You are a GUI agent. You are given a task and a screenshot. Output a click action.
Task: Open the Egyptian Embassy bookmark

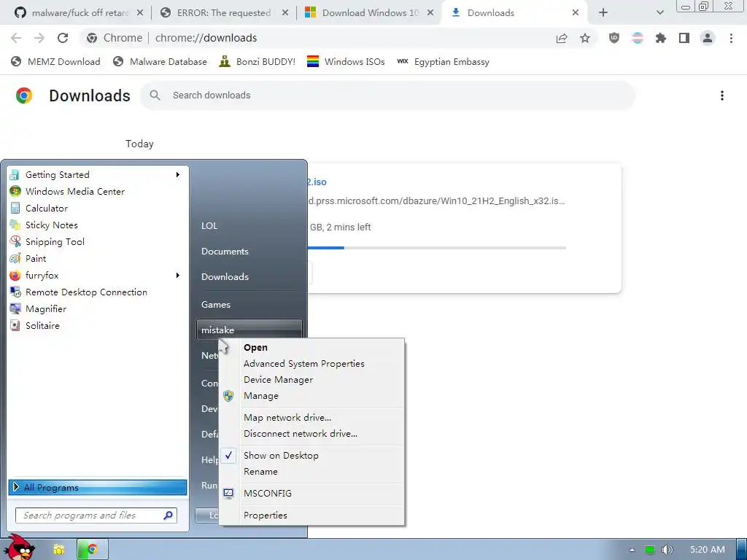coord(443,62)
